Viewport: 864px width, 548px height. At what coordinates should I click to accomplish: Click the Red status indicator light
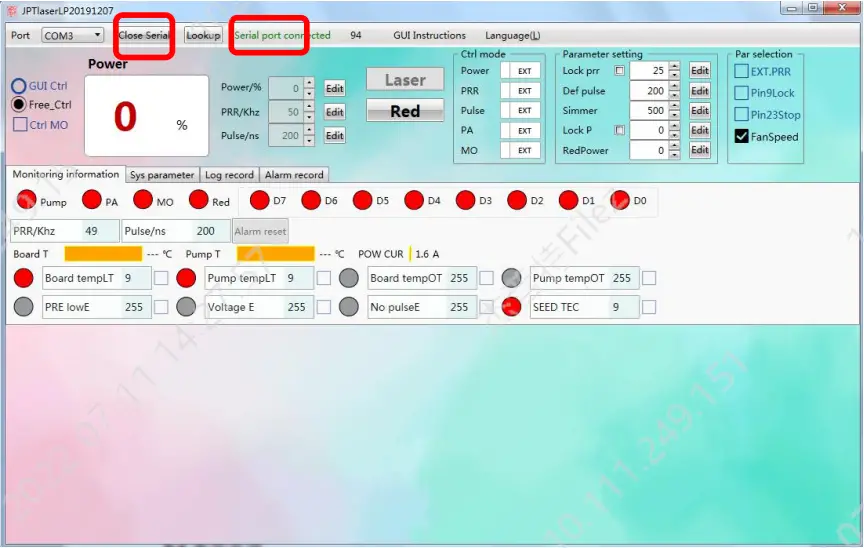[198, 199]
